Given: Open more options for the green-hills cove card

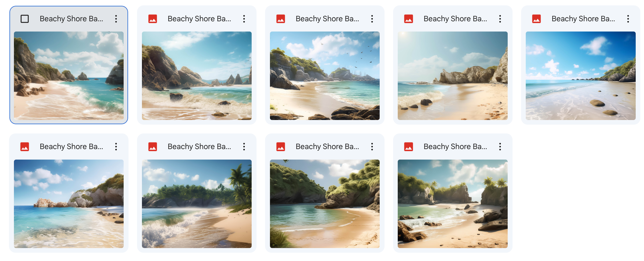Looking at the screenshot, I should (x=372, y=147).
